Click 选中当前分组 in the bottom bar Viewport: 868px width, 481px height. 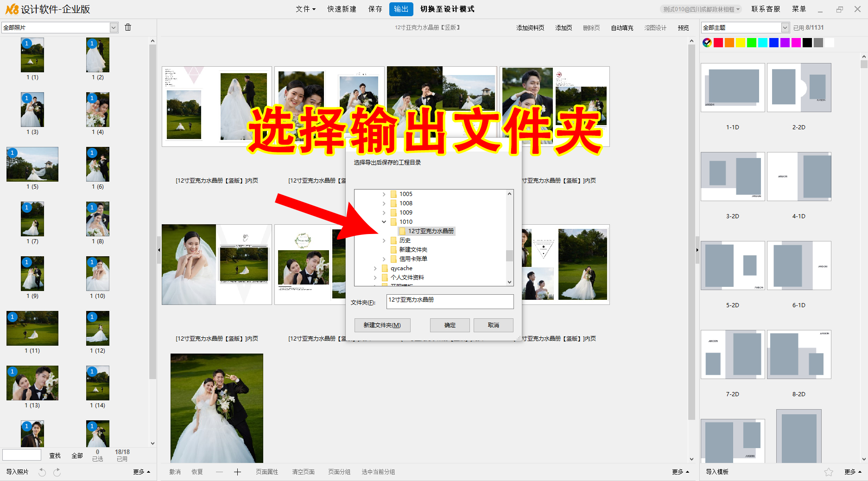coord(378,472)
